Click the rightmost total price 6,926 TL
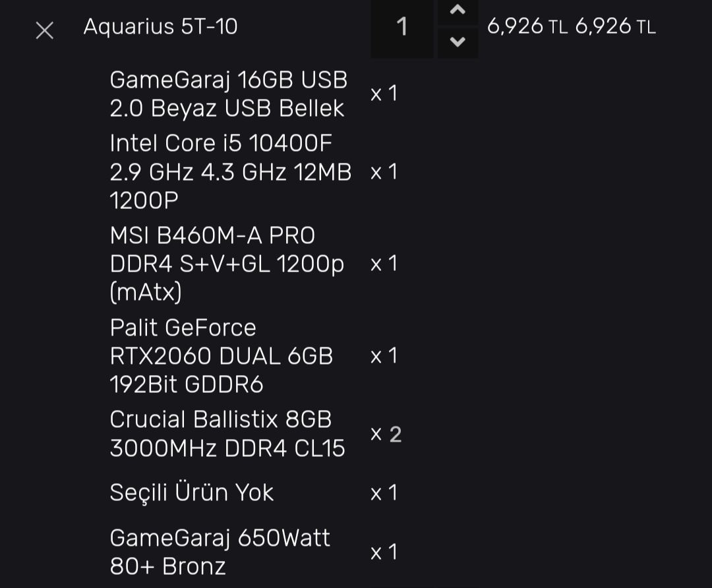Screen dimensions: 712x588 point(615,27)
